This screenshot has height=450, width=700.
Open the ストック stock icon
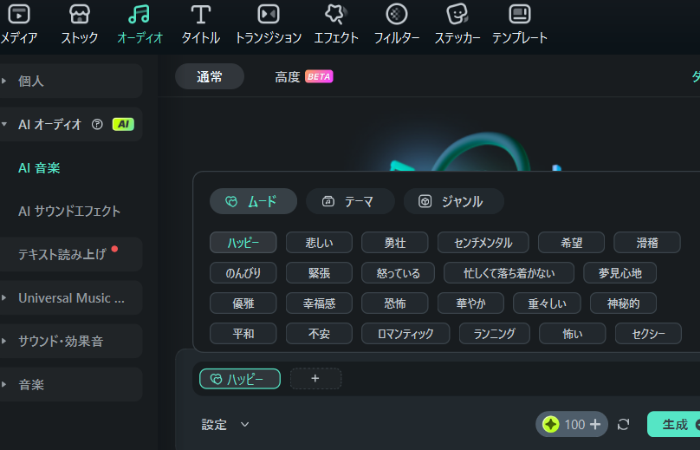point(79,14)
